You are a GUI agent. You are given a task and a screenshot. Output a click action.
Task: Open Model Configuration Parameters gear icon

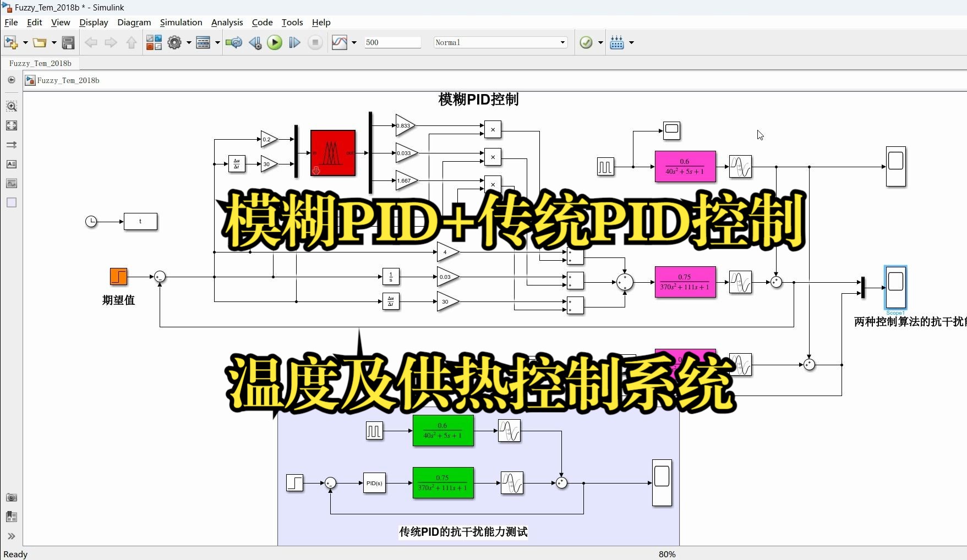click(x=174, y=42)
